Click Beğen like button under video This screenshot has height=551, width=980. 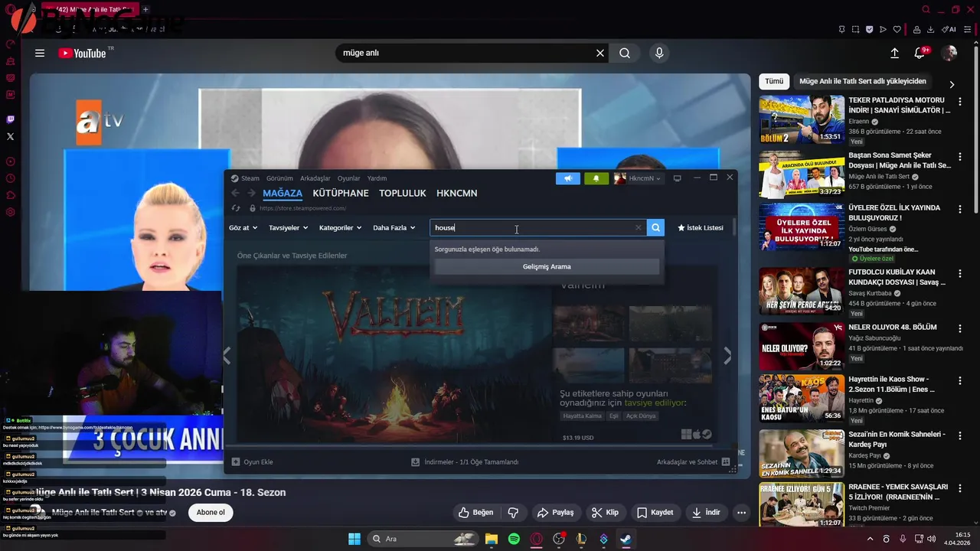click(475, 513)
